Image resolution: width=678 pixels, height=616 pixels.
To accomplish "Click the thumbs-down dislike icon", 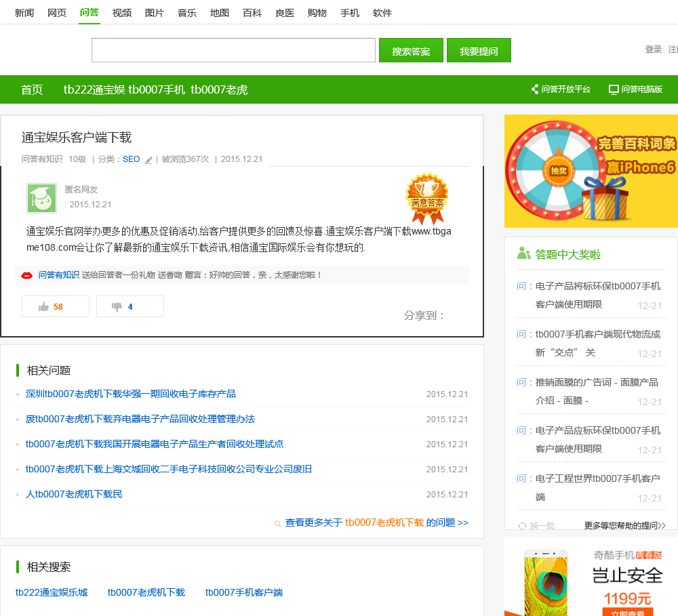I will [117, 307].
